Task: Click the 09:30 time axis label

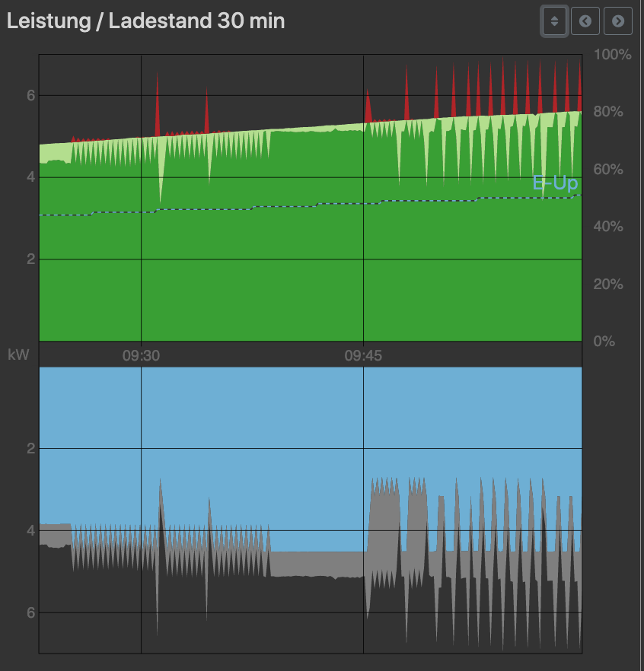Action: tap(141, 355)
